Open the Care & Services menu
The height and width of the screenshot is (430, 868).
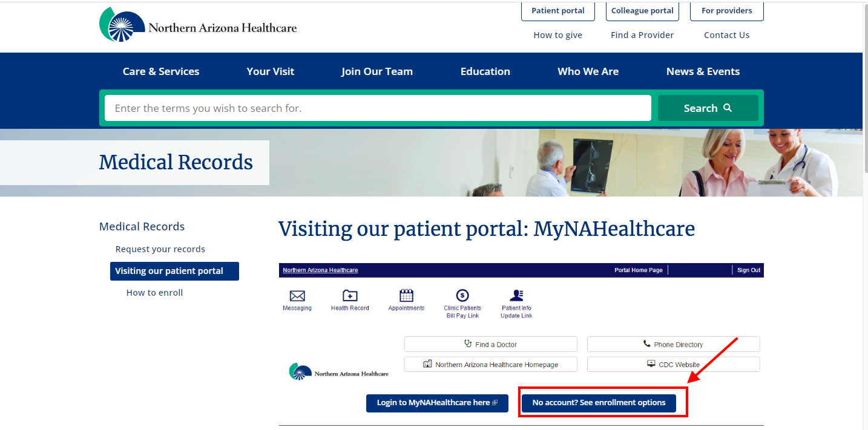(x=161, y=71)
